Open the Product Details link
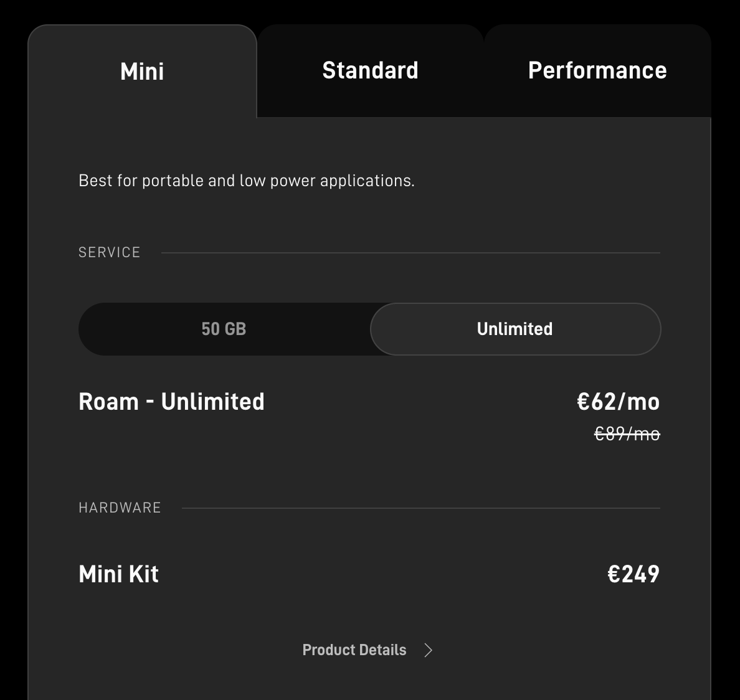The height and width of the screenshot is (700, 740). [x=354, y=650]
